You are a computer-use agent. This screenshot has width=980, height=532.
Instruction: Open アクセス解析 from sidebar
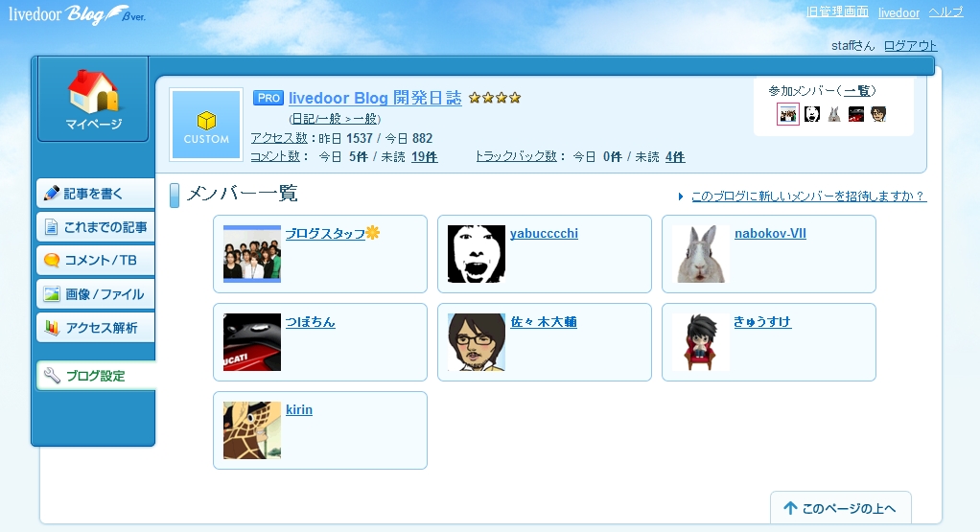pyautogui.click(x=95, y=328)
